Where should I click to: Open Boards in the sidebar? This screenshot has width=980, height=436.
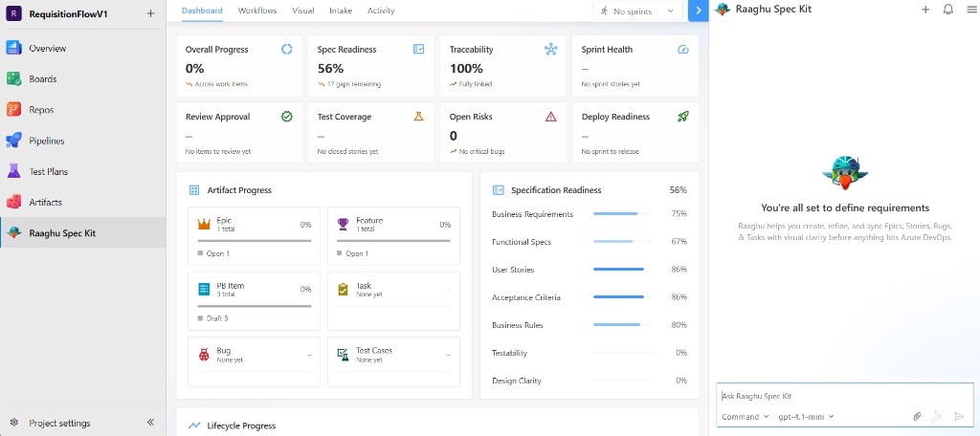click(x=82, y=78)
